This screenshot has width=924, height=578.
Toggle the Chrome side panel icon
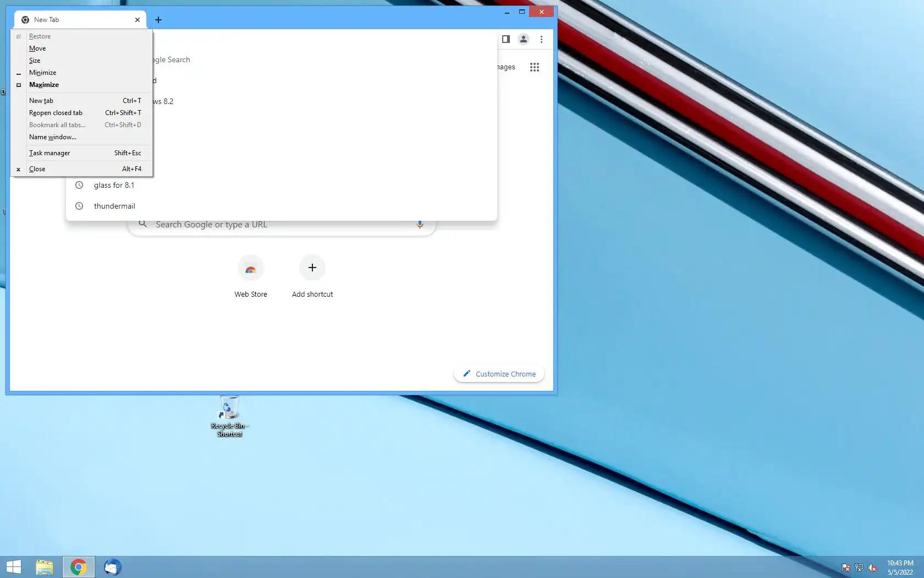(506, 39)
